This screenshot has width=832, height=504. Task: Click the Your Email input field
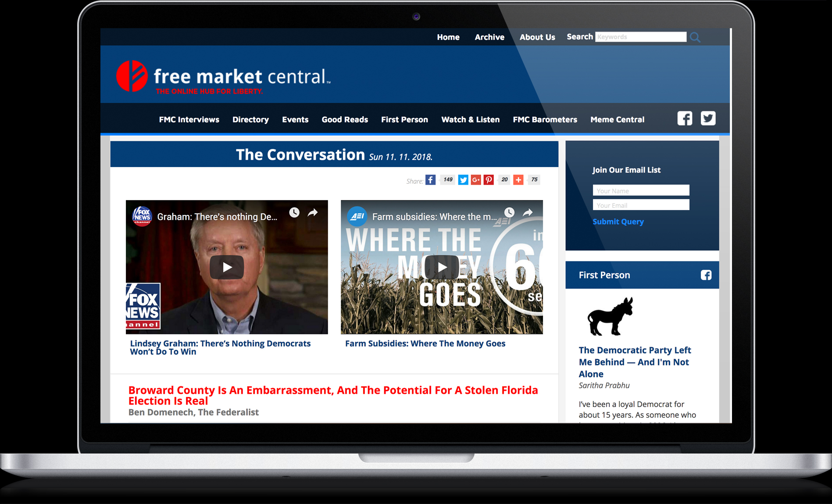641,205
